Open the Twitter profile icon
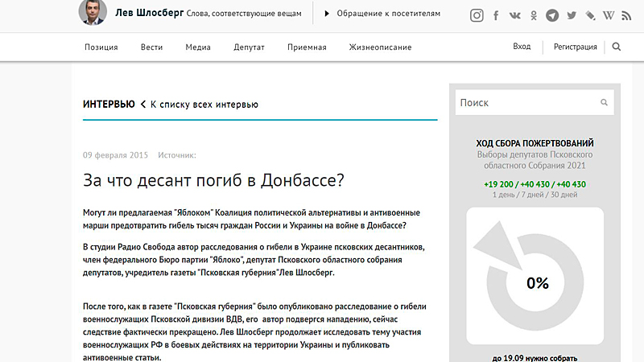 572,15
